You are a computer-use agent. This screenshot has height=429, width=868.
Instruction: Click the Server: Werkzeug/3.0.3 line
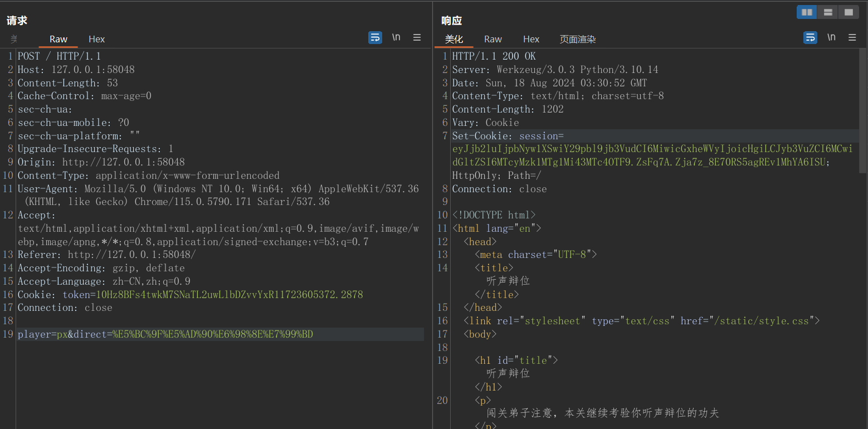555,70
